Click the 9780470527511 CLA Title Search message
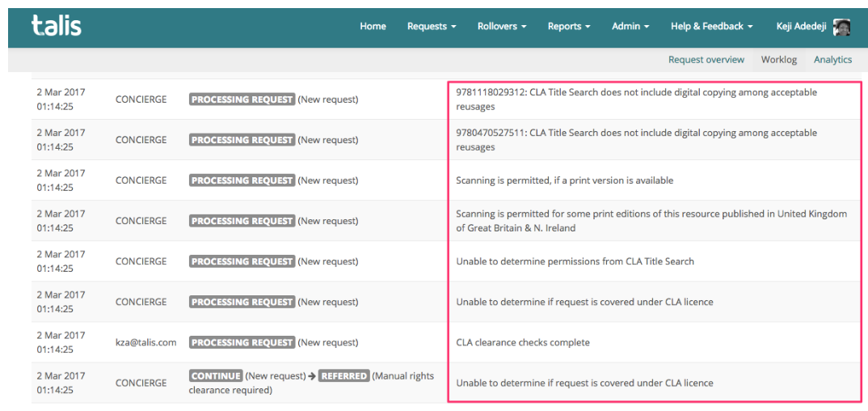The width and height of the screenshot is (868, 411). (x=637, y=140)
